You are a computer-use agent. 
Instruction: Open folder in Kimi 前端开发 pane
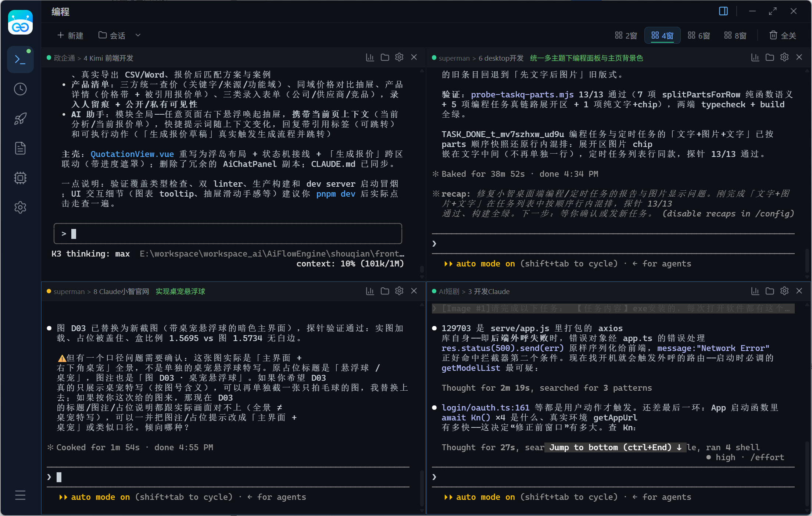[x=385, y=57]
